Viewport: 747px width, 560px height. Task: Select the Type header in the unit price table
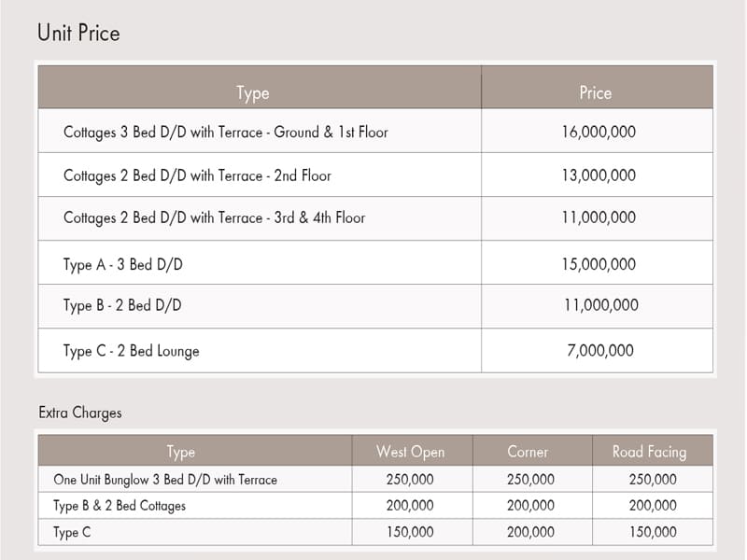click(x=253, y=92)
